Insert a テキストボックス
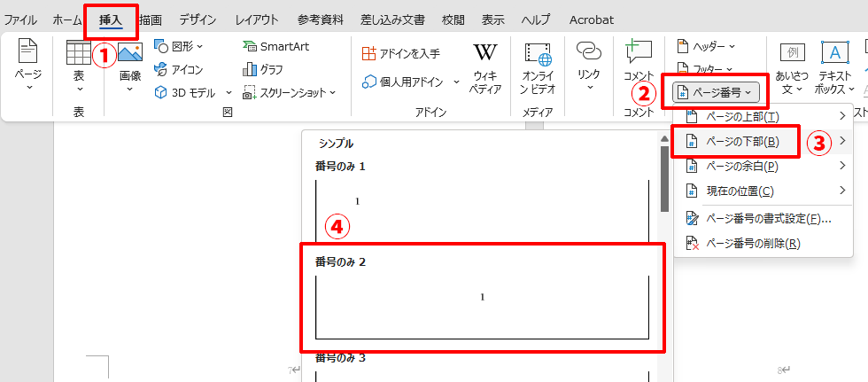The width and height of the screenshot is (868, 382). (834, 67)
